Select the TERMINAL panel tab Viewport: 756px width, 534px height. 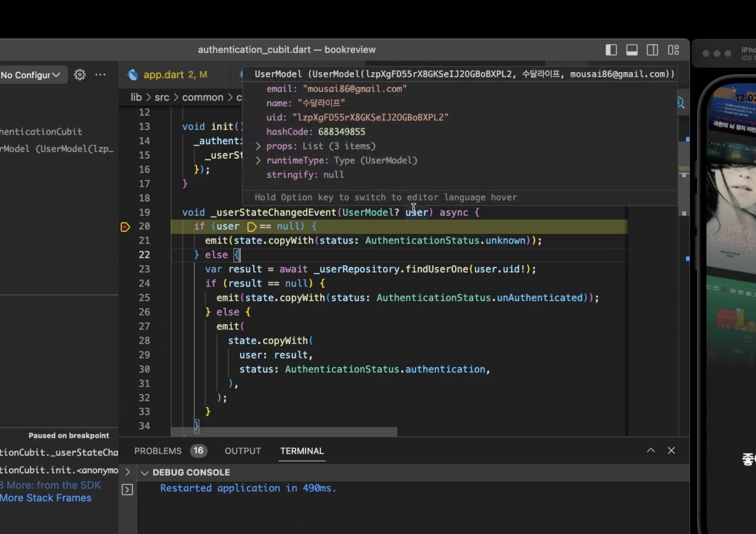coord(302,451)
